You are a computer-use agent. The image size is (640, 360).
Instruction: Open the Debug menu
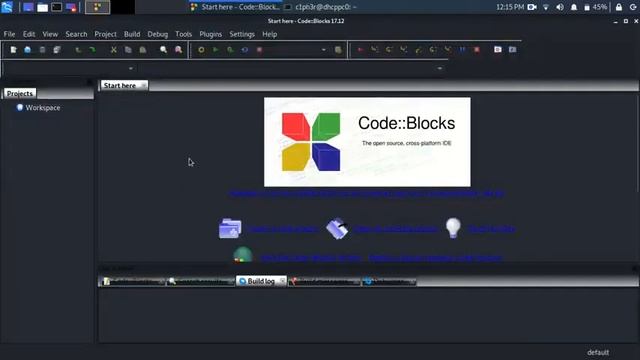click(158, 34)
